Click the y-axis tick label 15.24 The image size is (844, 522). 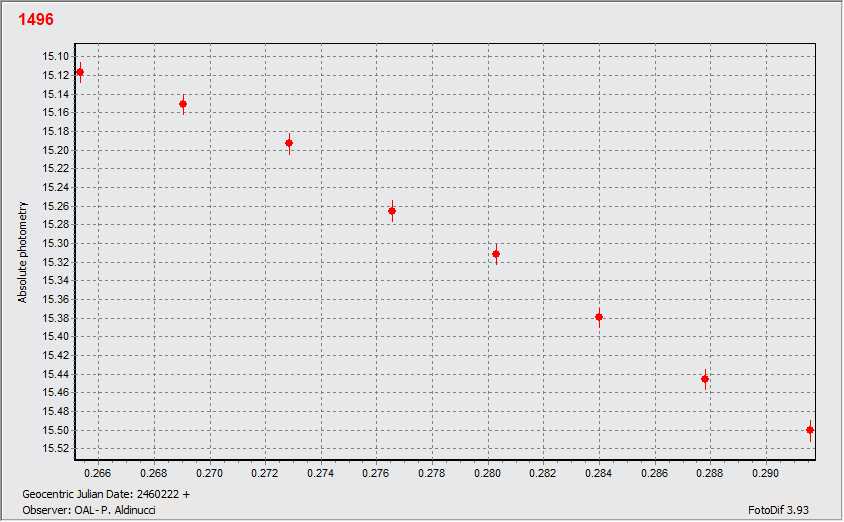[x=55, y=187]
